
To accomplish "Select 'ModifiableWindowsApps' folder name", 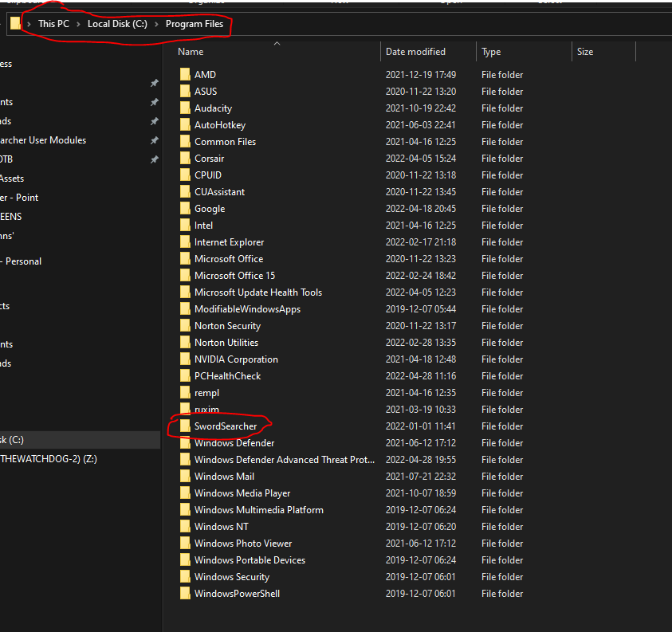I will [247, 309].
